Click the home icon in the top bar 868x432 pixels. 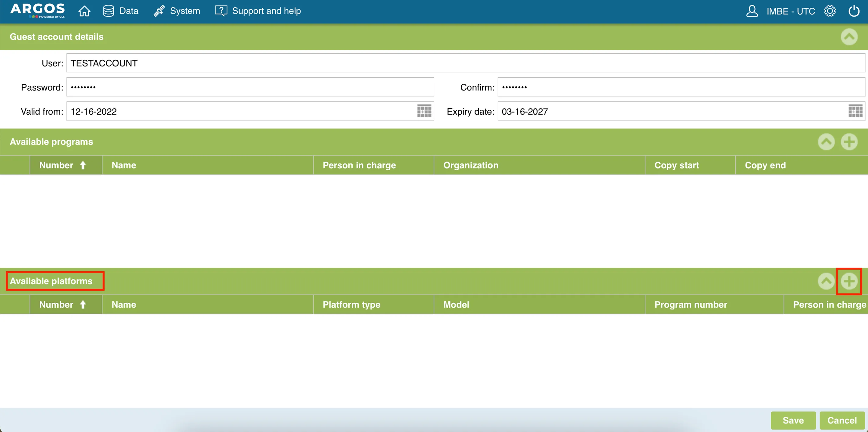84,11
